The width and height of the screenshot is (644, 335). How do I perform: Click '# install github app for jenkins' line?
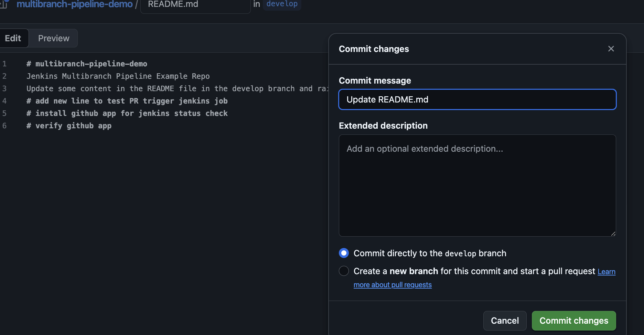coord(127,113)
